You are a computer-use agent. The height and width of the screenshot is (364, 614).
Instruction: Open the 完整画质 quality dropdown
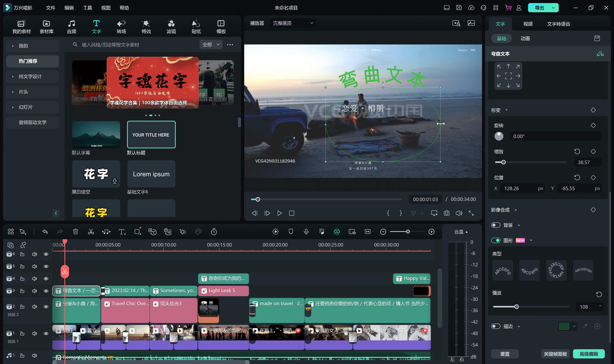point(292,23)
